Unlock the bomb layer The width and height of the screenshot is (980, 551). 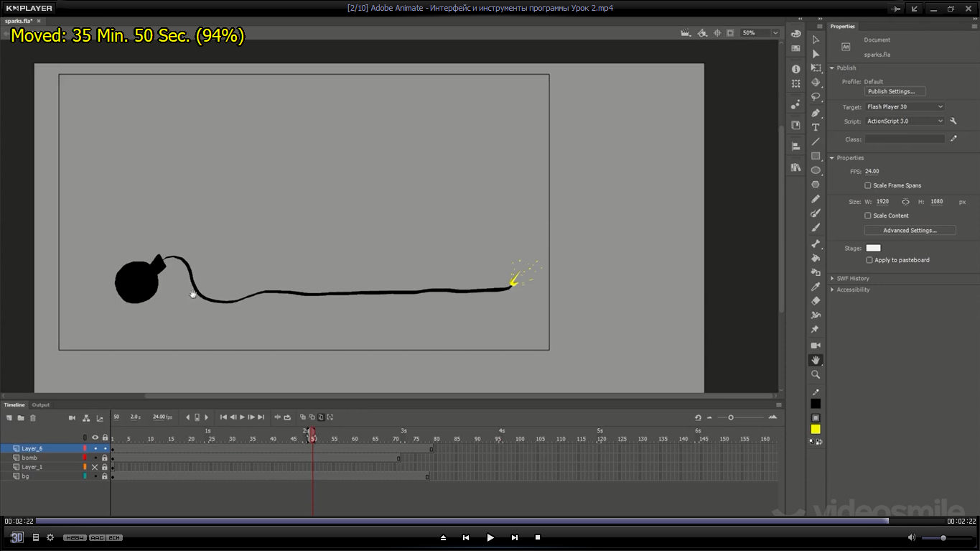coord(105,458)
